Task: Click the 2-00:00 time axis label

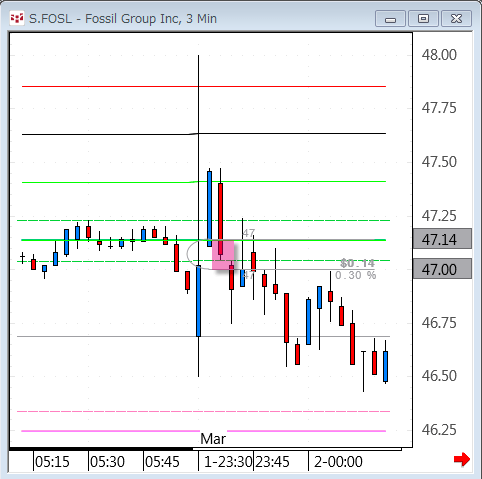Action: pos(338,462)
